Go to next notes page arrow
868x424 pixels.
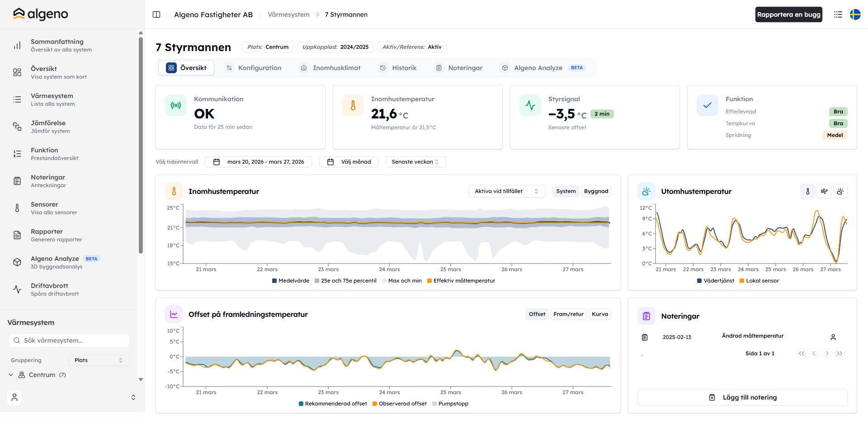click(827, 353)
